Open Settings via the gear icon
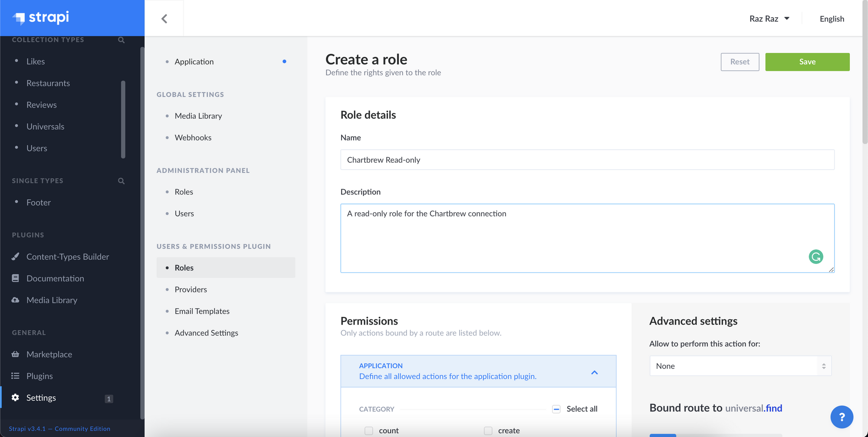 41,398
